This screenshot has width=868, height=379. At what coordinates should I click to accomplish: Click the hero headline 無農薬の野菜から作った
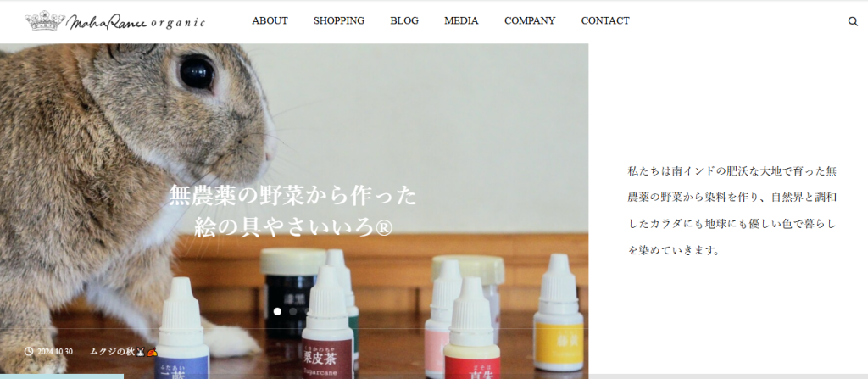(292, 196)
